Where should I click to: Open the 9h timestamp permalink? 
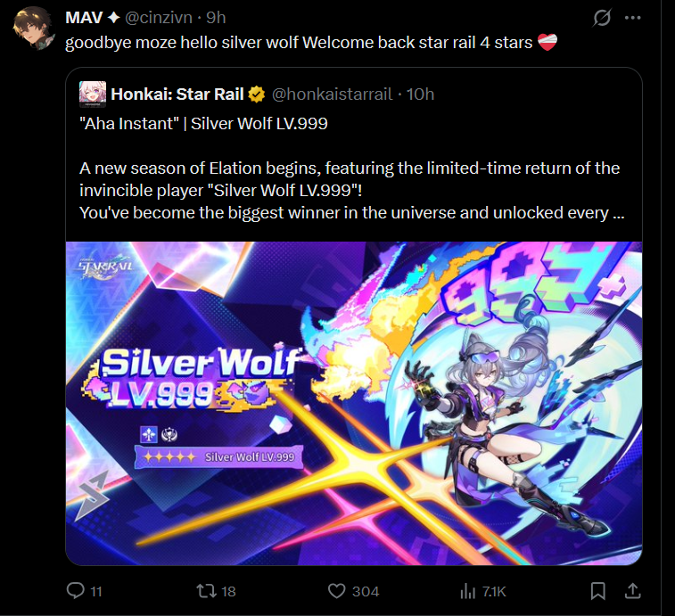[x=216, y=18]
